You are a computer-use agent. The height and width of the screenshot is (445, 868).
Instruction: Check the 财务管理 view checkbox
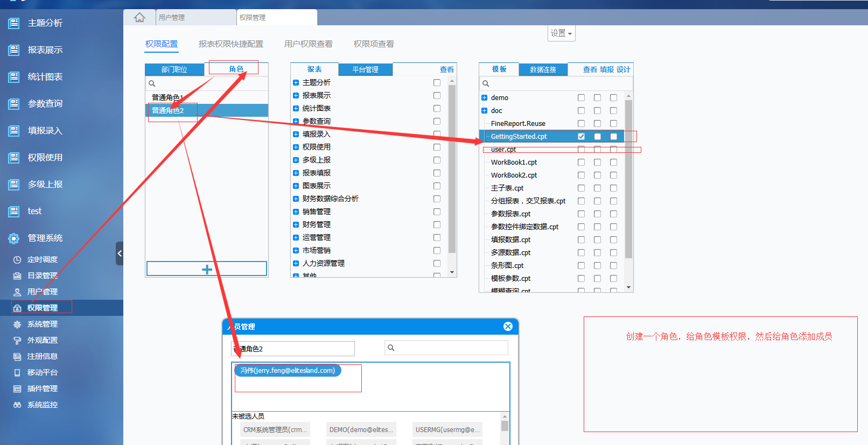click(x=437, y=224)
